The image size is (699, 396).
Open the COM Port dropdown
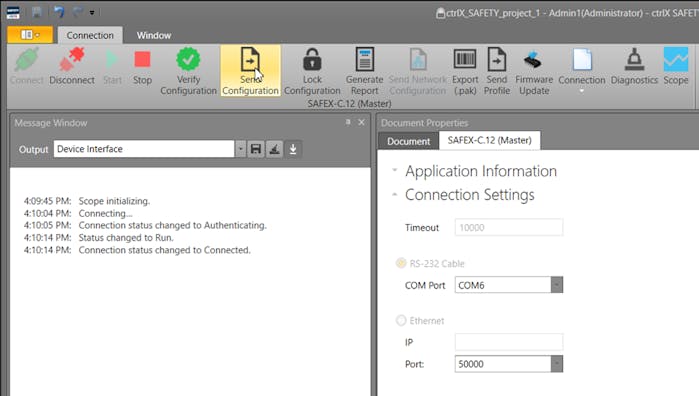[x=557, y=285]
